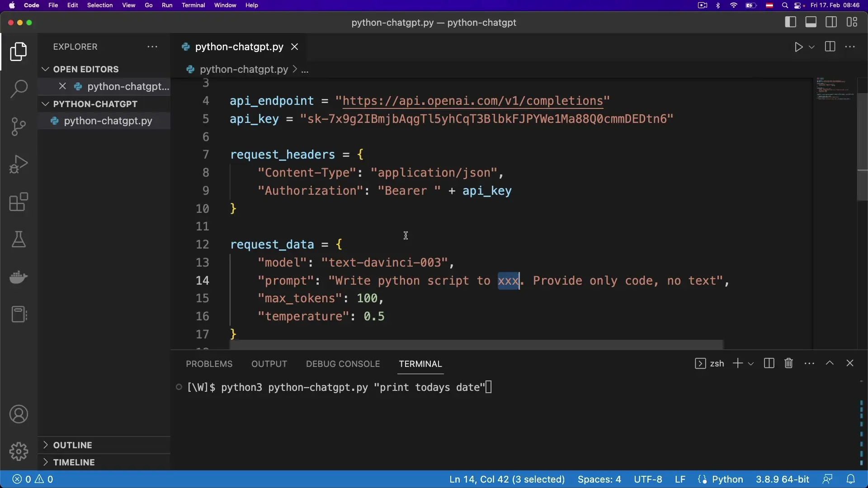Switch to the Terminal panel tab
Viewport: 868px width, 488px height.
click(420, 364)
